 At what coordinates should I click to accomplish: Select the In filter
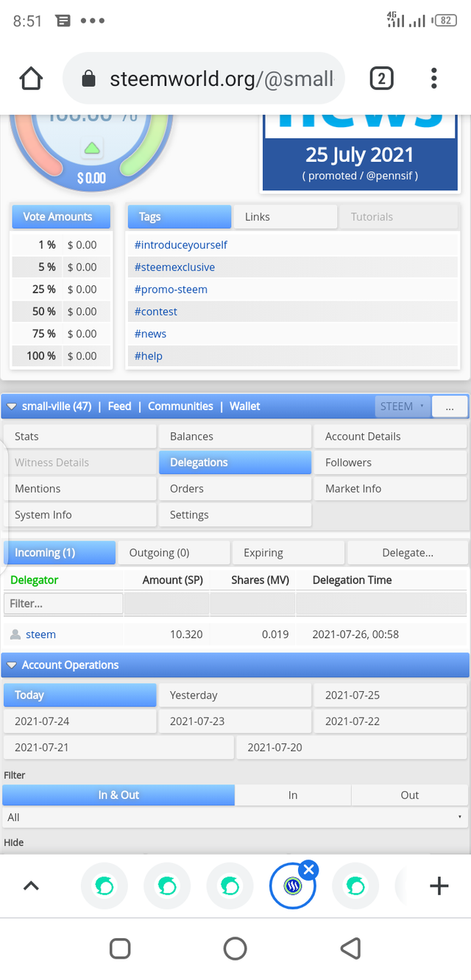pos(293,795)
